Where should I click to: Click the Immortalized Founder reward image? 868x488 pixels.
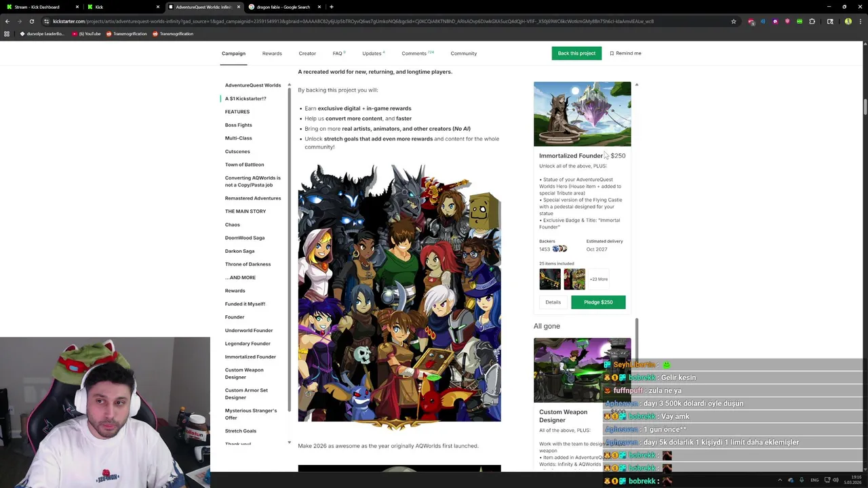(583, 114)
